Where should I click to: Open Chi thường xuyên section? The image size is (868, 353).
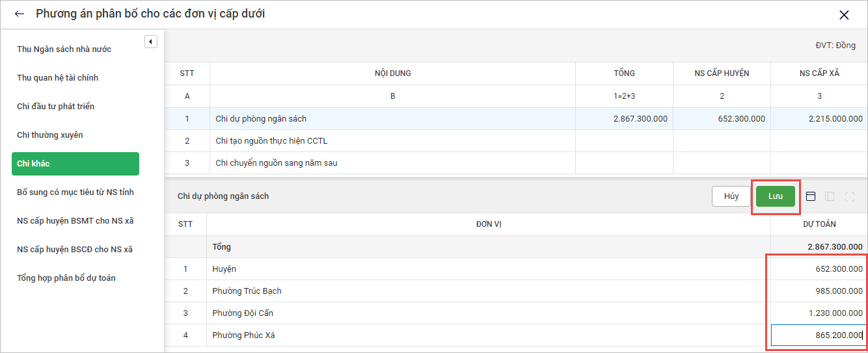[x=50, y=135]
